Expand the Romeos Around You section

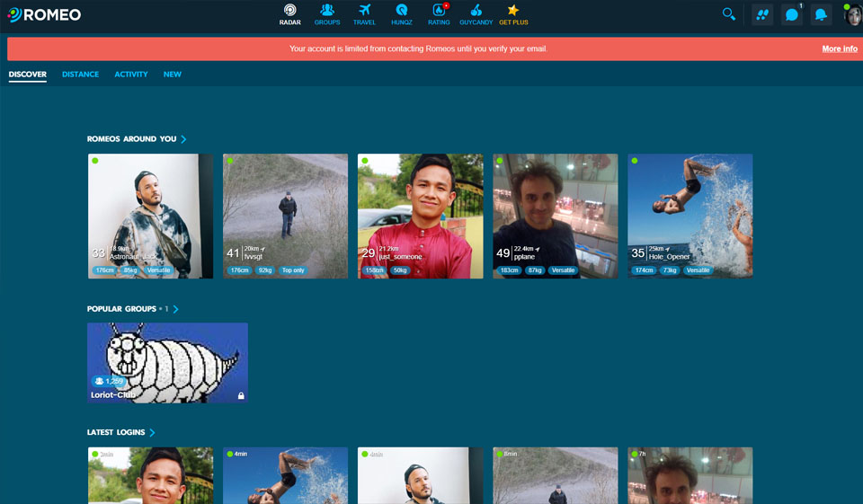click(183, 139)
